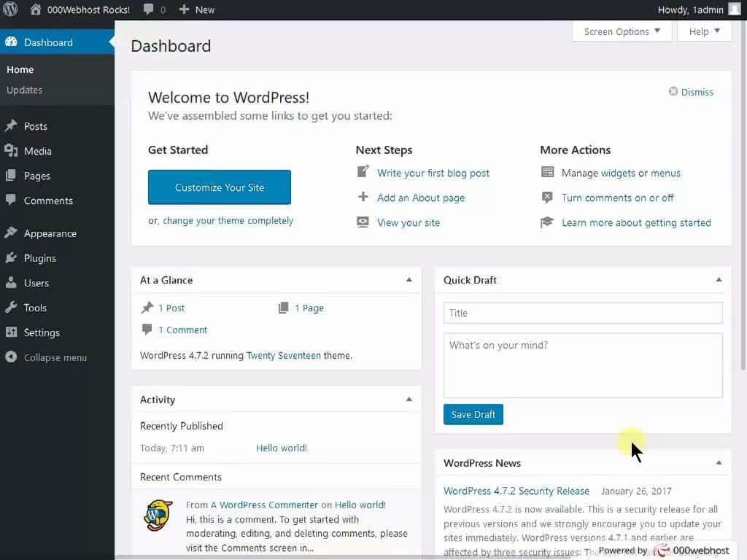Click the 000webhost logo at bottom
747x560 pixels.
pos(691,551)
